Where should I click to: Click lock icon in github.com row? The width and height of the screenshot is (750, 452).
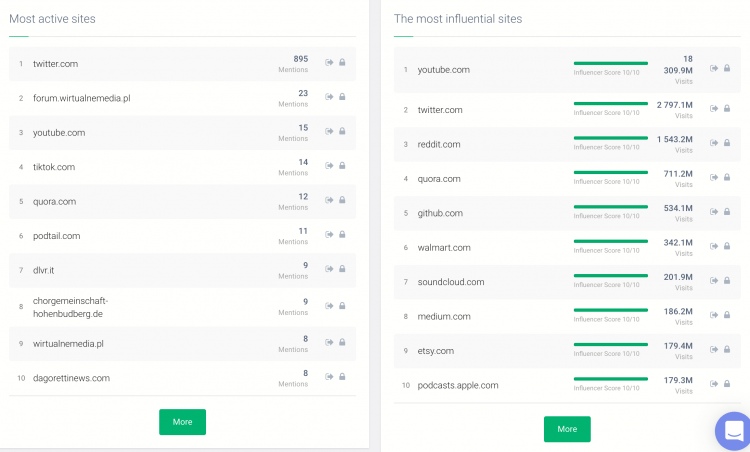tap(727, 212)
